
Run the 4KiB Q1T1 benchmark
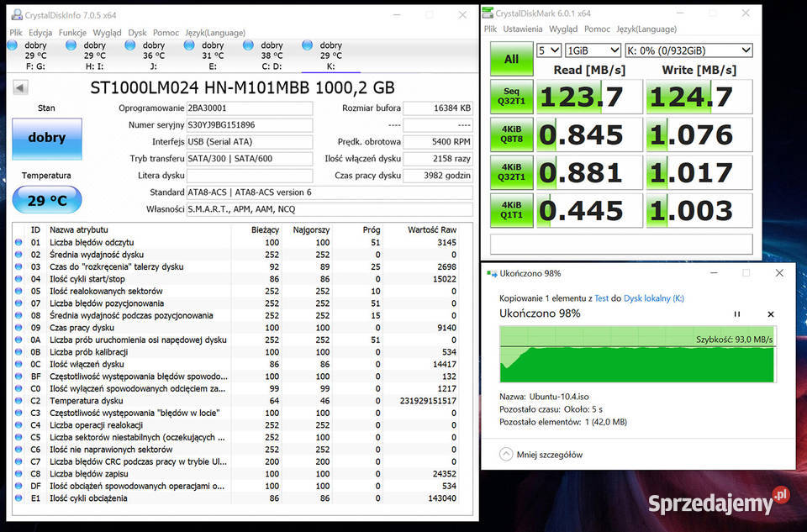(x=512, y=210)
